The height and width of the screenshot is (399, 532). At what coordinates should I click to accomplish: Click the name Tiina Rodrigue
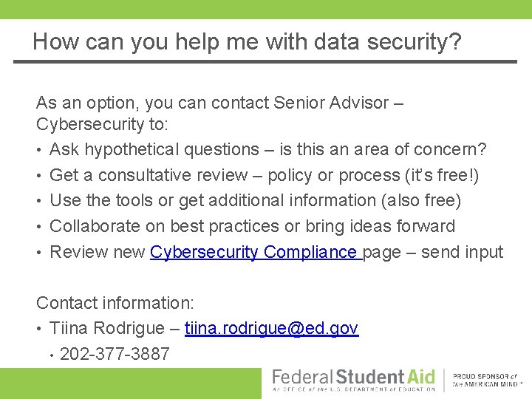tap(109, 329)
